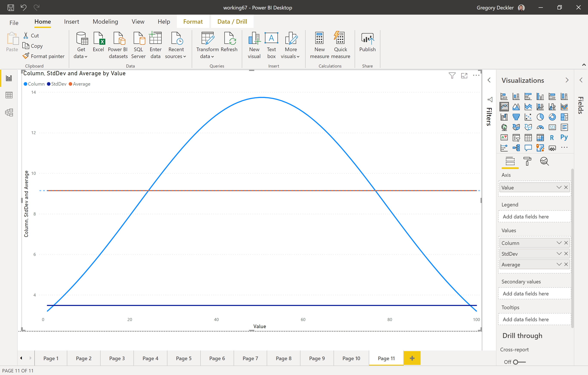Switch to the Insert ribbon tab

click(x=72, y=22)
